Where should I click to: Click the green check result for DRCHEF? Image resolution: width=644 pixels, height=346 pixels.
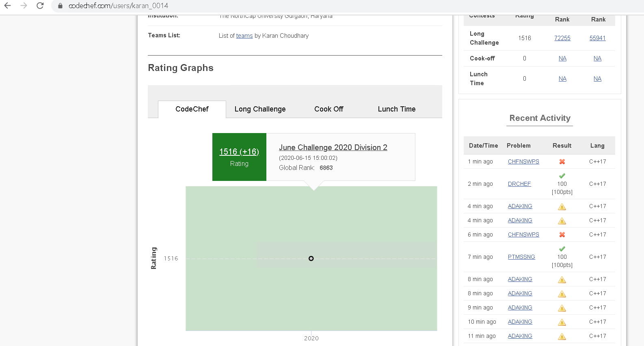point(562,176)
